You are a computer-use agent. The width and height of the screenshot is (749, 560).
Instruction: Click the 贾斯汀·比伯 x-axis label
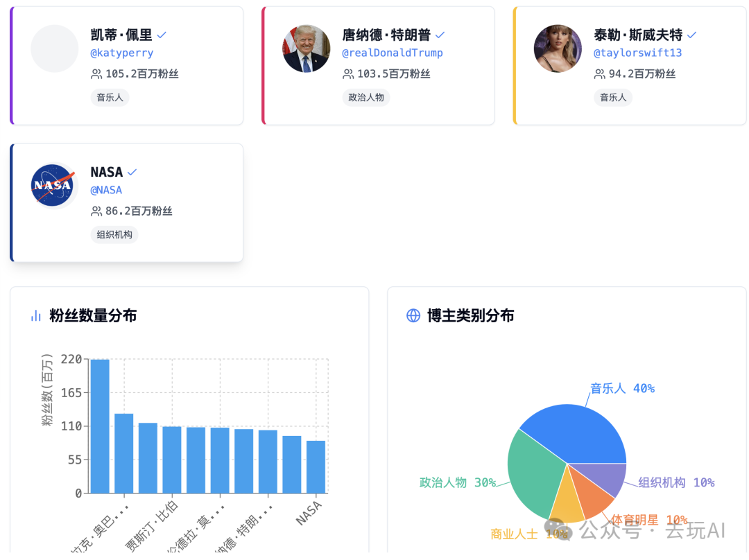click(151, 526)
